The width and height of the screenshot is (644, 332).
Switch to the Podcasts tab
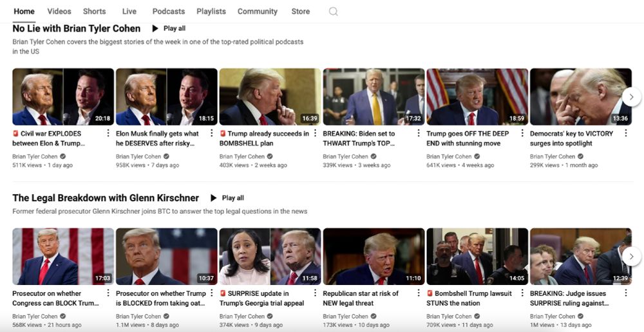click(168, 12)
